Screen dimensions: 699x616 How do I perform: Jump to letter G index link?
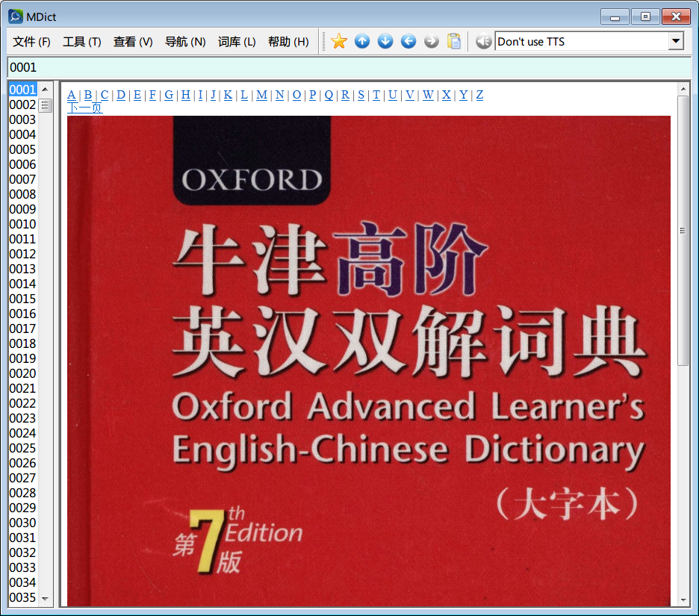(169, 95)
